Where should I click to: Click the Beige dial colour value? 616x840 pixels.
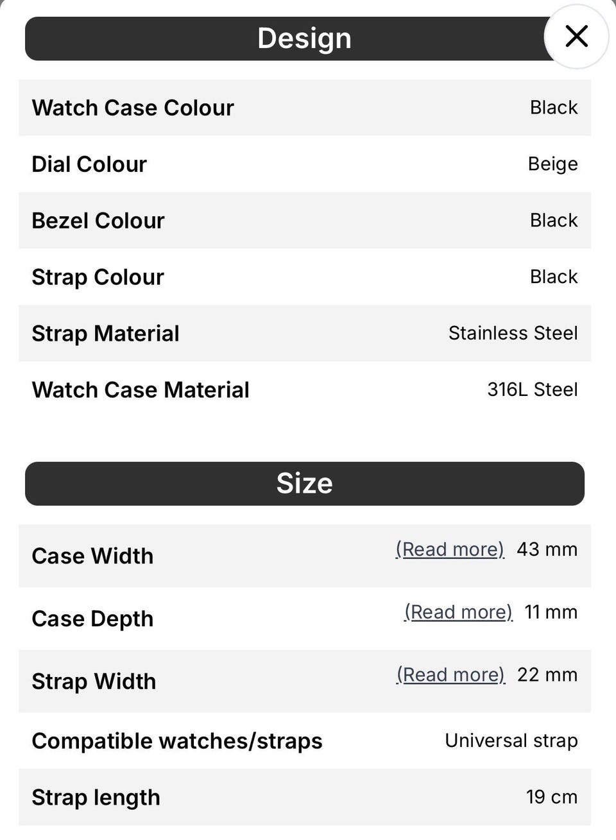(x=552, y=164)
